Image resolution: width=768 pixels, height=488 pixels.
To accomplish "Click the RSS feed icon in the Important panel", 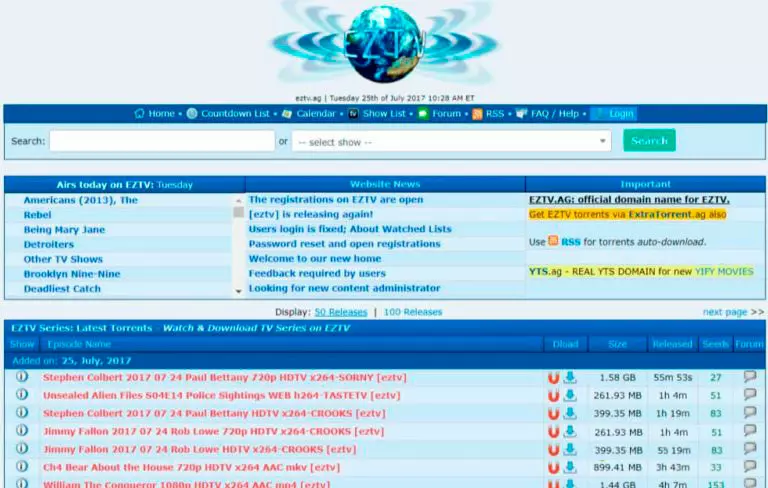I will coord(553,241).
